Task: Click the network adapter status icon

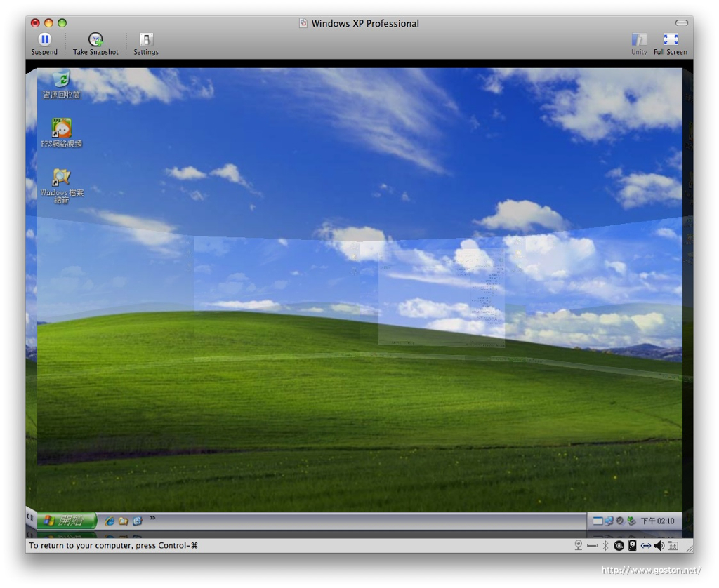Action: 646,545
